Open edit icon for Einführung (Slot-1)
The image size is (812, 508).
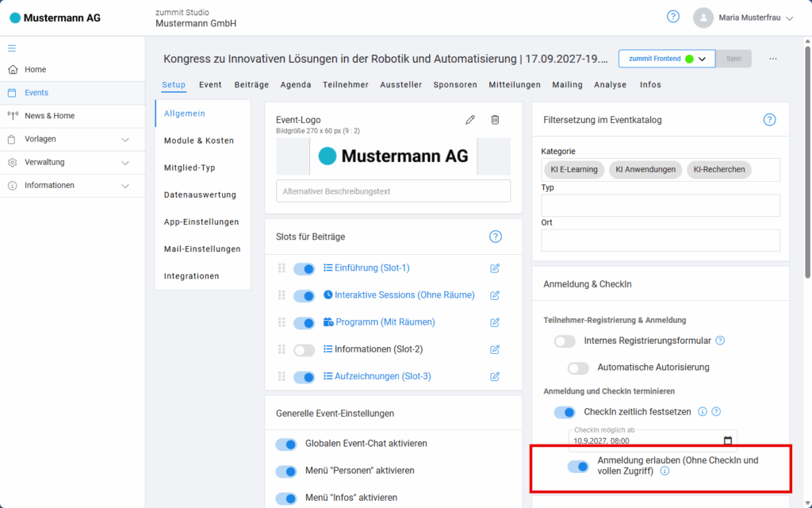coord(495,268)
